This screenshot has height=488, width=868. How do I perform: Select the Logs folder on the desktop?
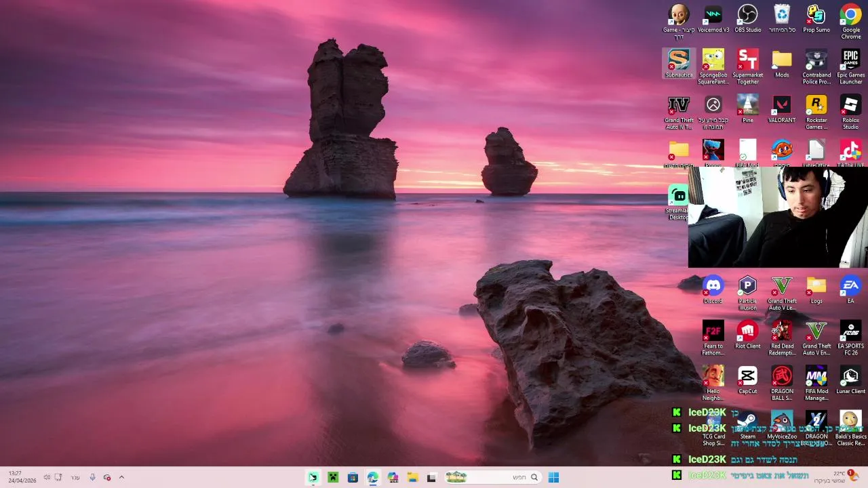click(816, 290)
